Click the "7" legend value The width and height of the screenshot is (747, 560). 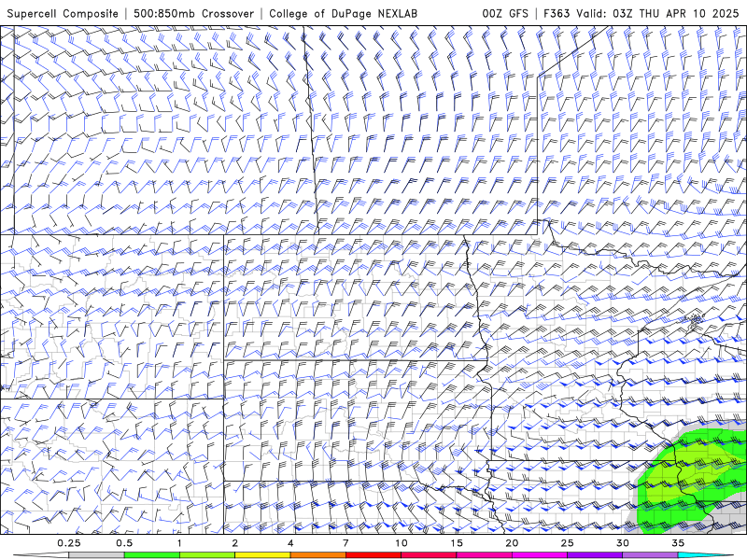(x=345, y=543)
